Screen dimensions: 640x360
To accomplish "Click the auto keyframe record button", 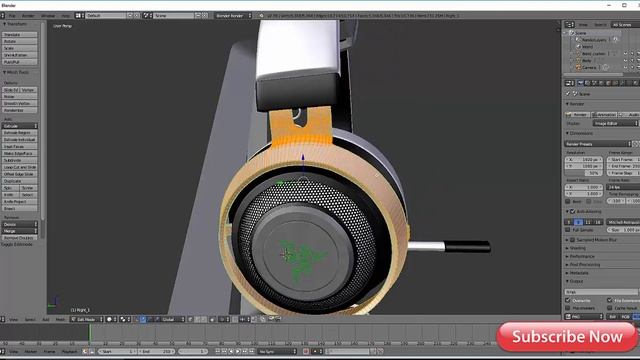I will tap(305, 351).
